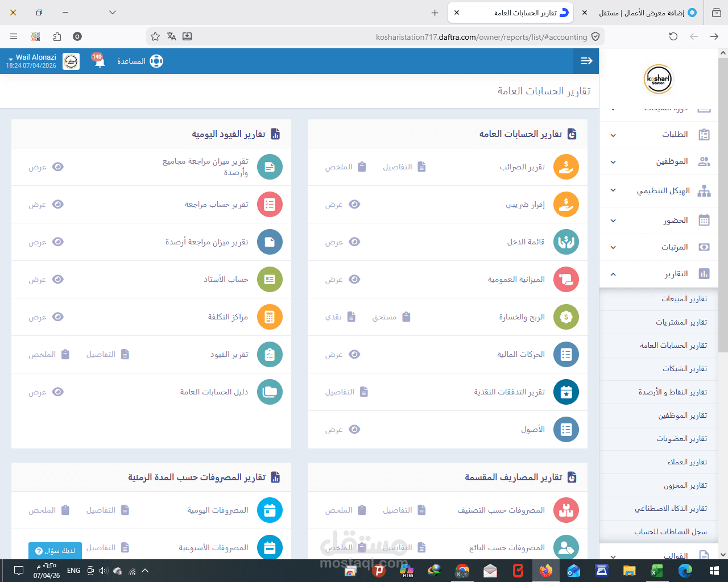
Task: Open cheques reports (تقارير الشيكات) submenu item
Action: (659, 369)
